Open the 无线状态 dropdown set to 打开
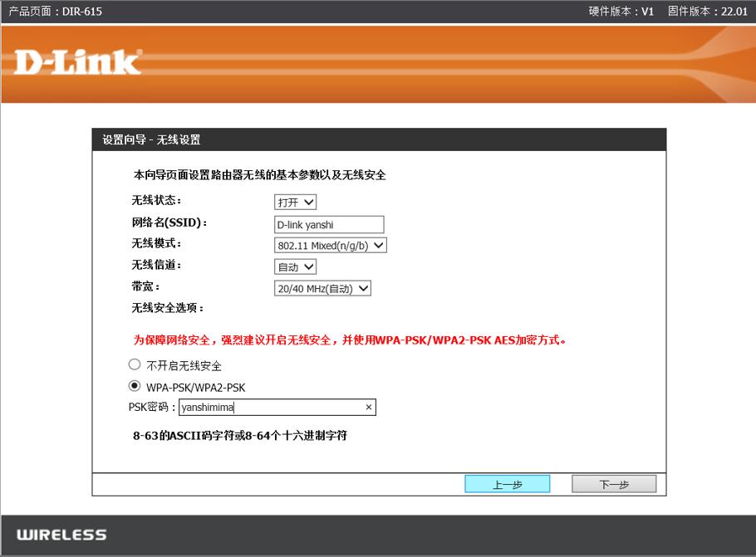Screen dimensions: 756x557 295,203
